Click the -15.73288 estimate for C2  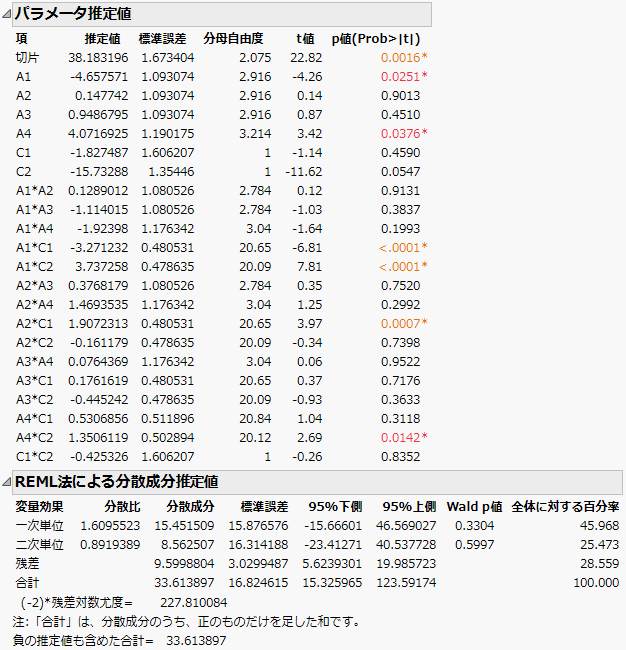(99, 172)
